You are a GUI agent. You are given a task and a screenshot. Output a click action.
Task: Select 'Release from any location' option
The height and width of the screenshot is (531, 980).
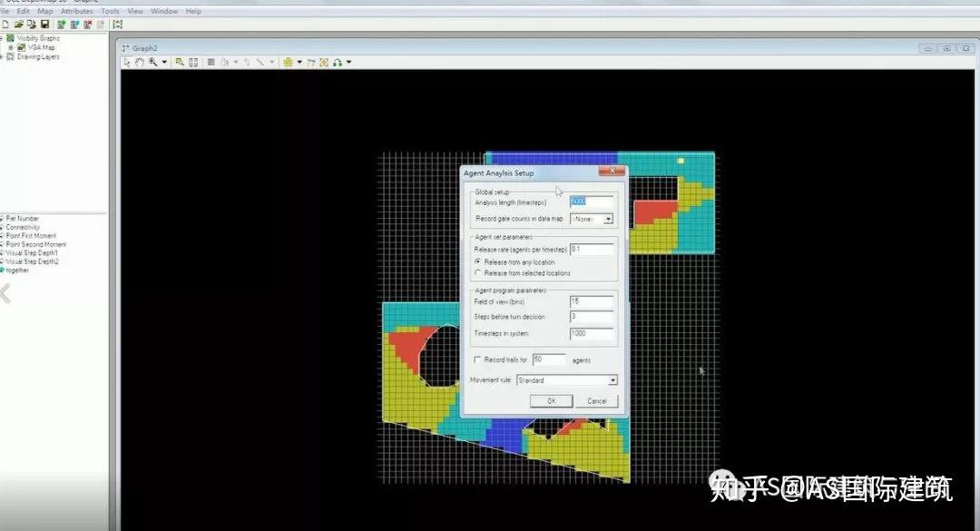pyautogui.click(x=479, y=261)
